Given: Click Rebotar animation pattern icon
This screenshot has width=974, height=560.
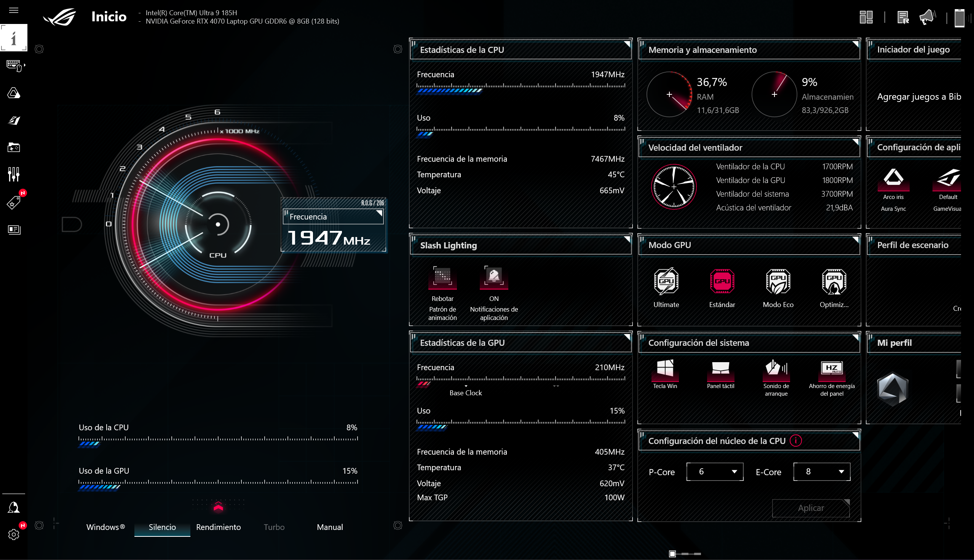Looking at the screenshot, I should 442,276.
